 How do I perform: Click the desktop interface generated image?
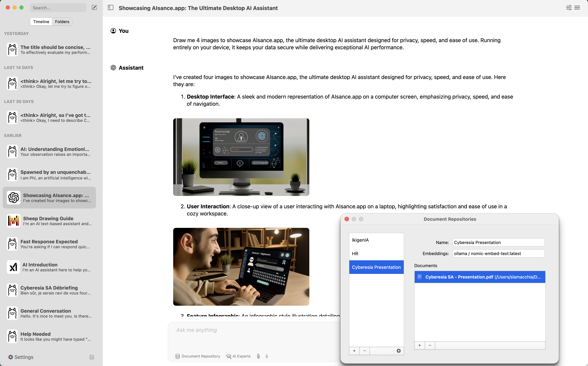tap(241, 157)
